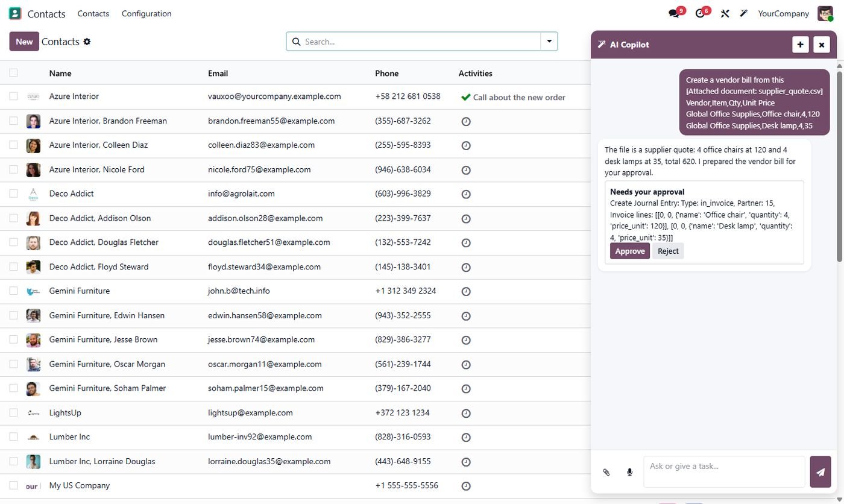Open the YourCompany company switcher
Image resolution: width=844 pixels, height=504 pixels.
coord(783,13)
